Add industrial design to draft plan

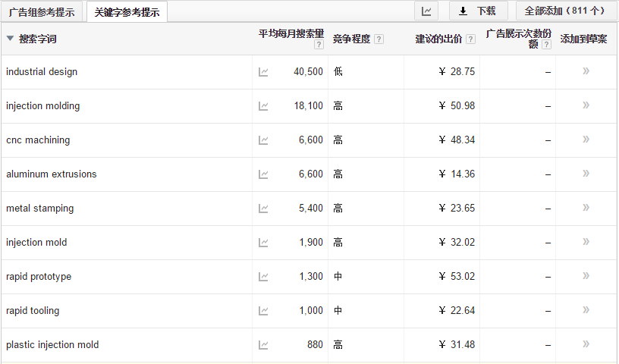coord(586,71)
